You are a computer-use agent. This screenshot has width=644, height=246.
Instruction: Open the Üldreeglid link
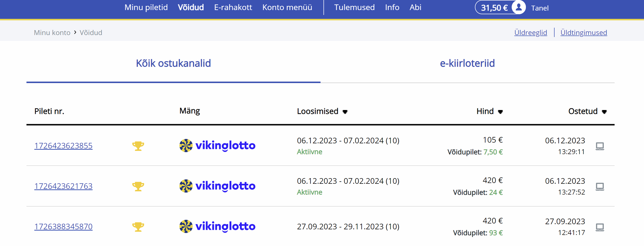point(531,33)
